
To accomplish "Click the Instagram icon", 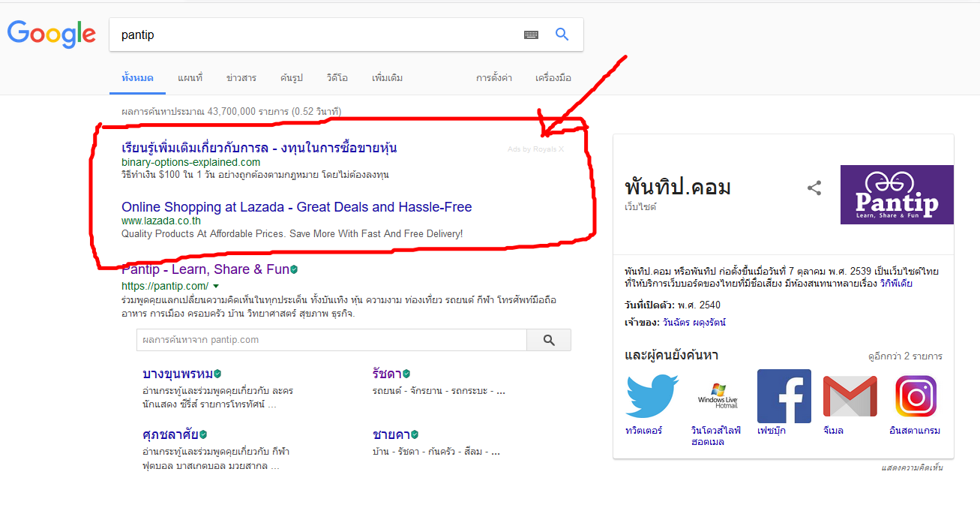I will pos(916,395).
